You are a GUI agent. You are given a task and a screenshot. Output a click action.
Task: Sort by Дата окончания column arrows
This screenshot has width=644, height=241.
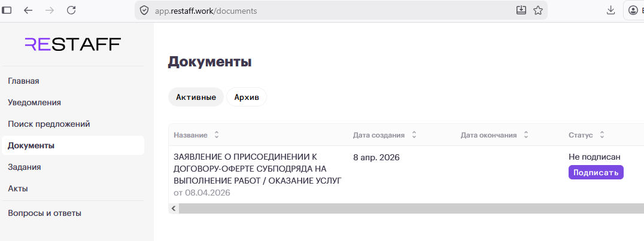525,135
